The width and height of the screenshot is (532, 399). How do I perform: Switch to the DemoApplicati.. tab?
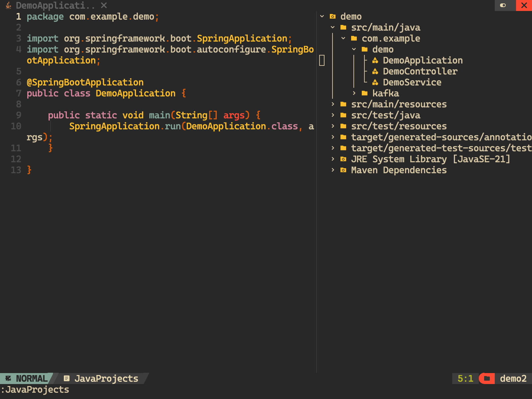pos(55,5)
